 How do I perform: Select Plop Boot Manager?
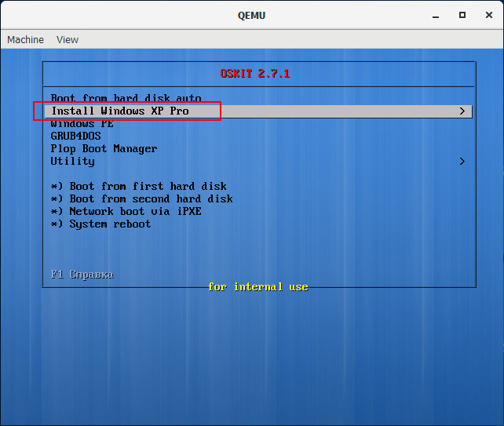pos(104,149)
